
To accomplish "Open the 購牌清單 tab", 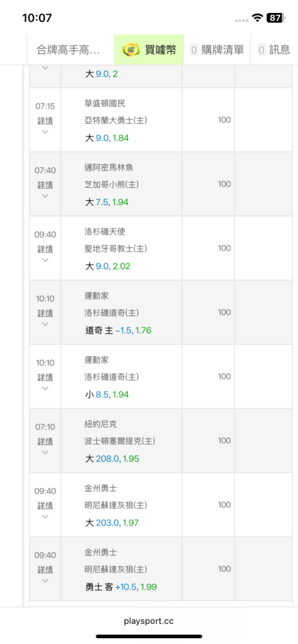I will 217,50.
